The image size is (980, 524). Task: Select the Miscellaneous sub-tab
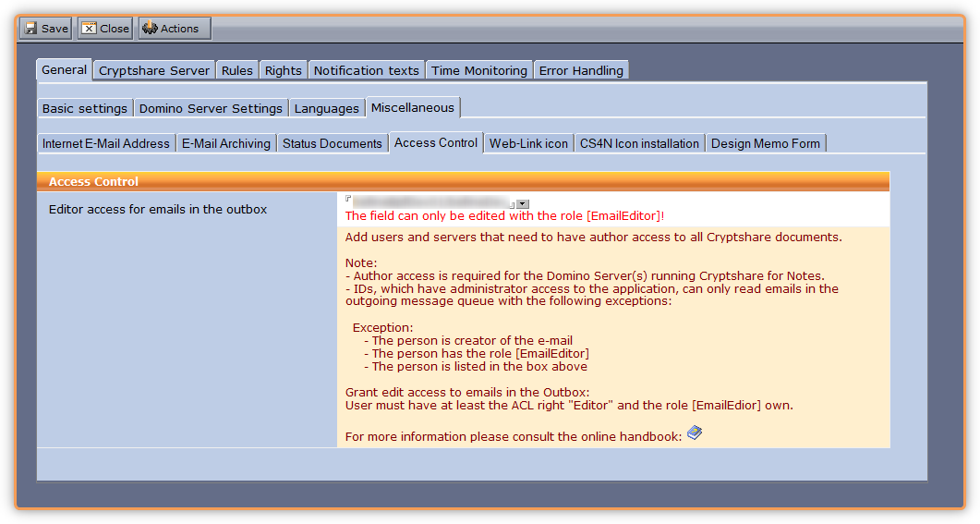point(413,107)
